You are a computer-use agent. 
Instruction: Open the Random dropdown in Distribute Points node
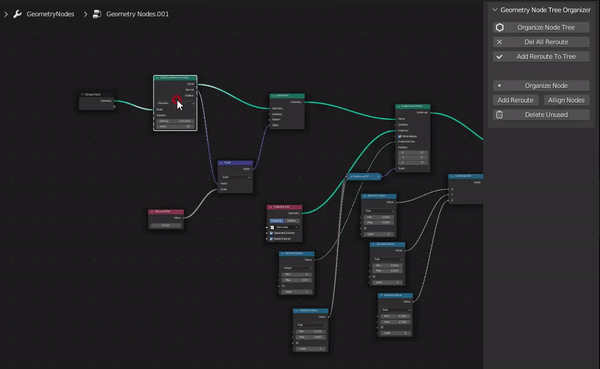[x=176, y=103]
